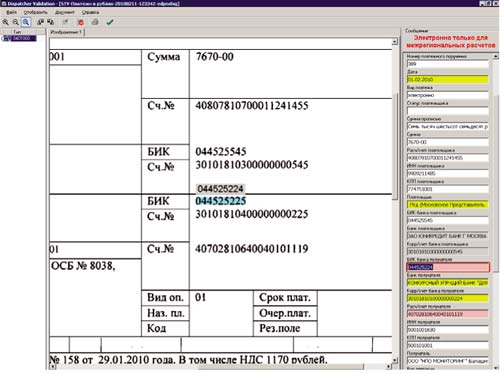This screenshot has width=500, height=374.
Task: Open the Документ menu
Action: [65, 12]
